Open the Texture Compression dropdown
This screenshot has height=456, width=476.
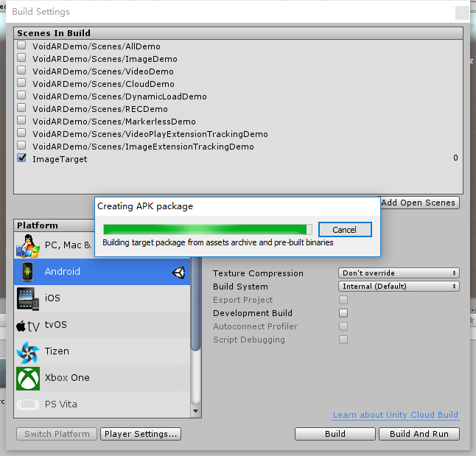pyautogui.click(x=399, y=273)
